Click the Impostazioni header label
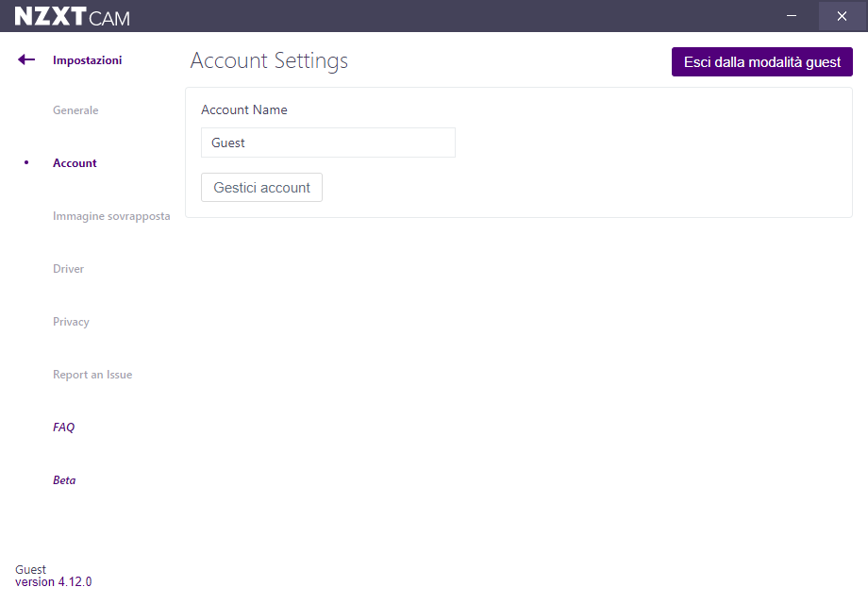 [x=87, y=60]
